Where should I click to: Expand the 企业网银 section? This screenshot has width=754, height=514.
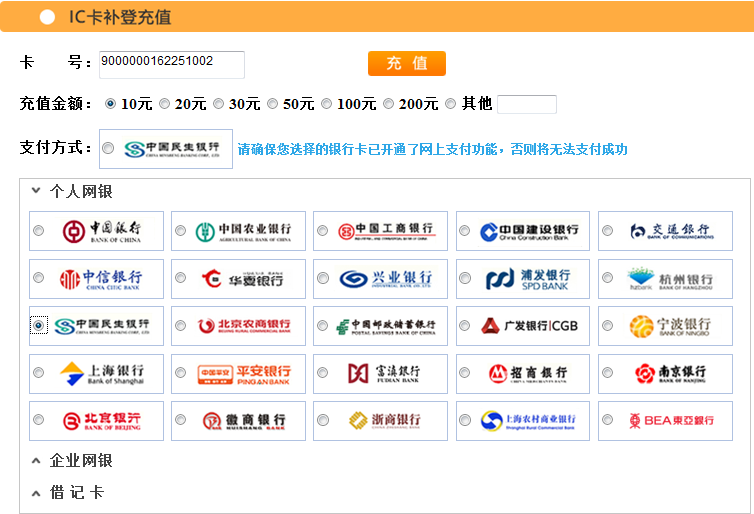tap(36, 461)
